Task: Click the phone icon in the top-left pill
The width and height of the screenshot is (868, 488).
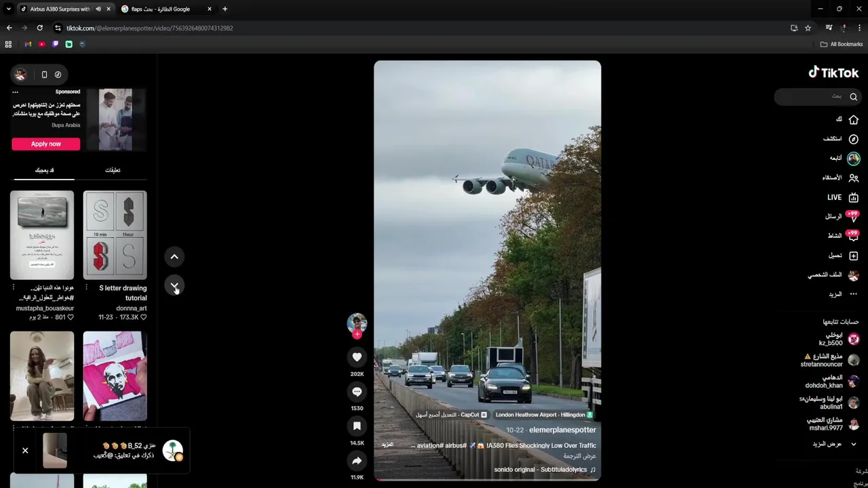Action: tap(44, 75)
